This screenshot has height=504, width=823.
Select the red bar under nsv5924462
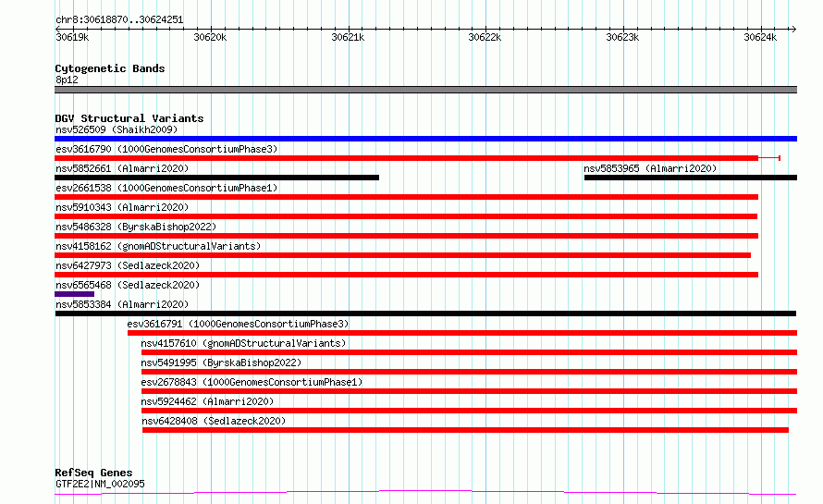(x=469, y=411)
